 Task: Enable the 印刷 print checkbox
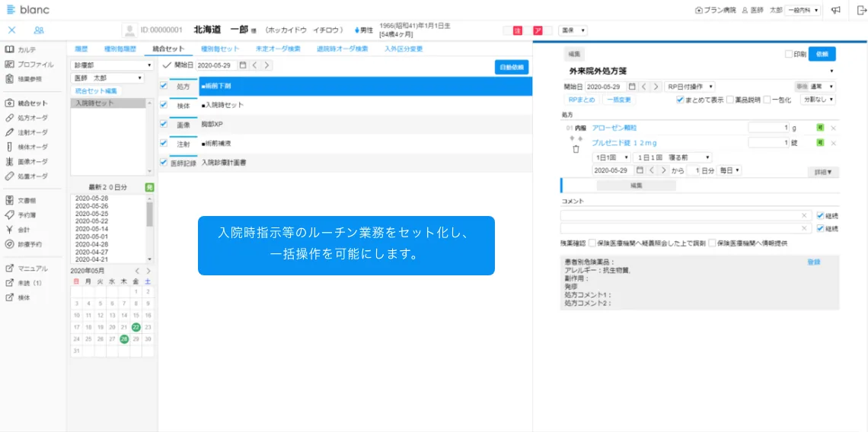click(789, 54)
